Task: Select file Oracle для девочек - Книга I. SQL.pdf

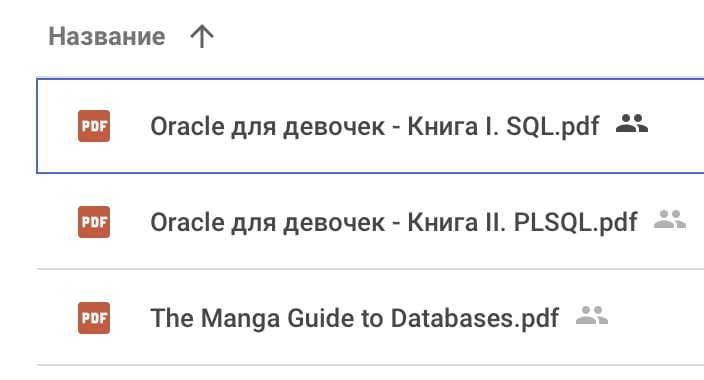Action: [x=374, y=126]
